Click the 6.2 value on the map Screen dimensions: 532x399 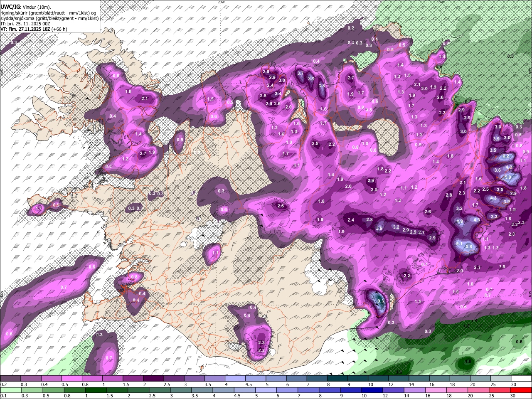point(506,156)
